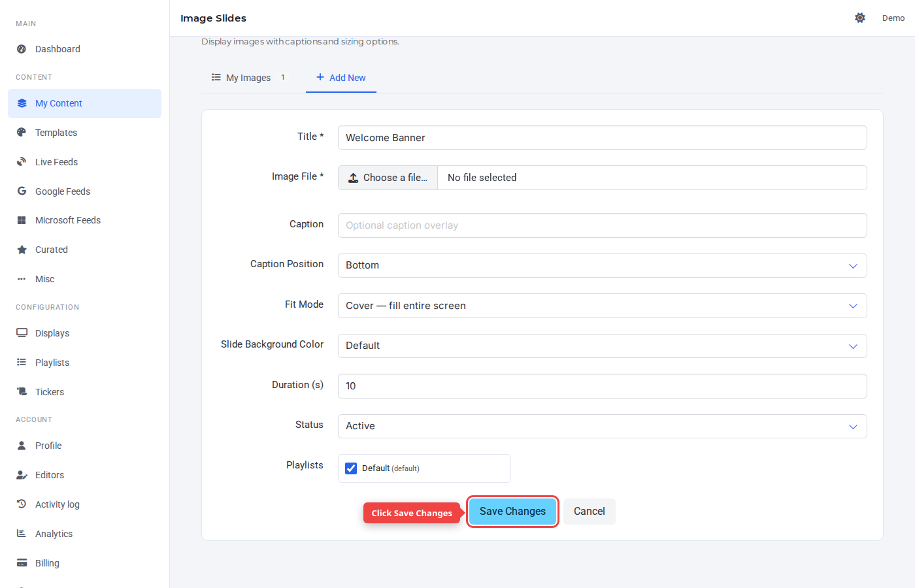Image resolution: width=915 pixels, height=588 pixels.
Task: Click the upload icon on Choose a file
Action: tap(353, 178)
